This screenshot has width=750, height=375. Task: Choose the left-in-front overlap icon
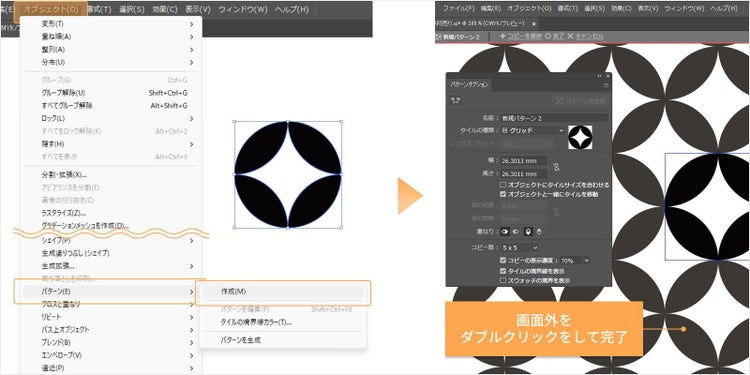click(x=505, y=232)
